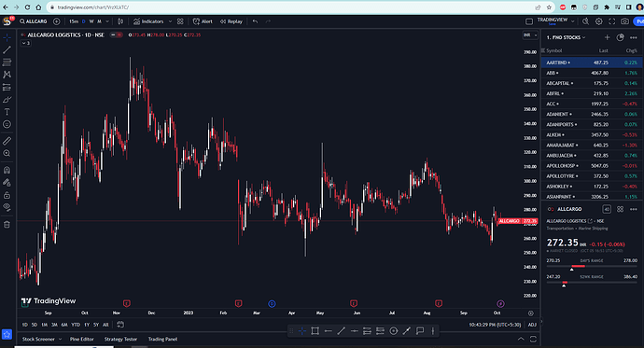Select the Text annotation tool
The width and height of the screenshot is (644, 348).
tap(7, 112)
